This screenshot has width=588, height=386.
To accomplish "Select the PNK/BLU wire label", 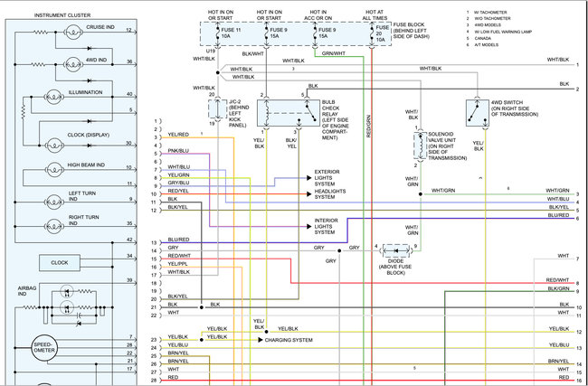I will coord(178,151).
